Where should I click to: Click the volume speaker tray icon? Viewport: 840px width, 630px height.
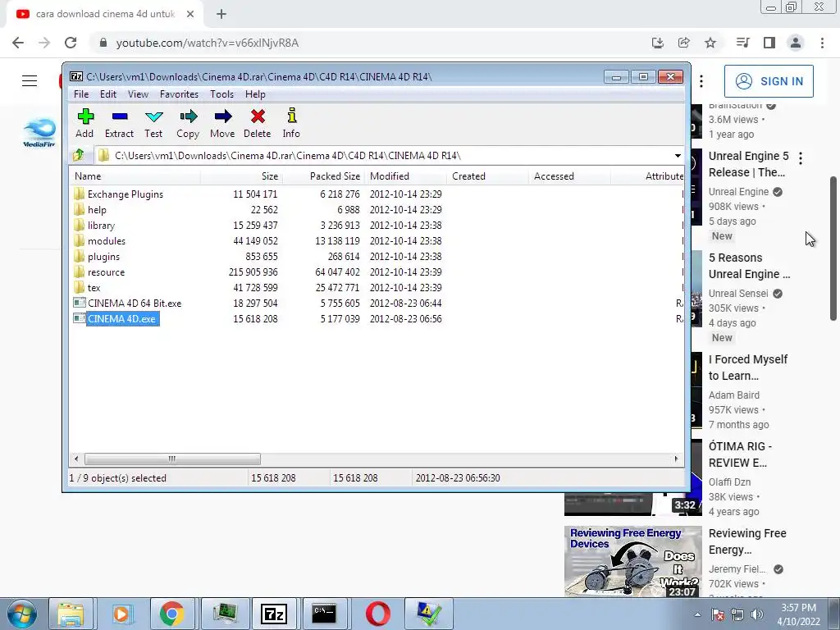[757, 614]
